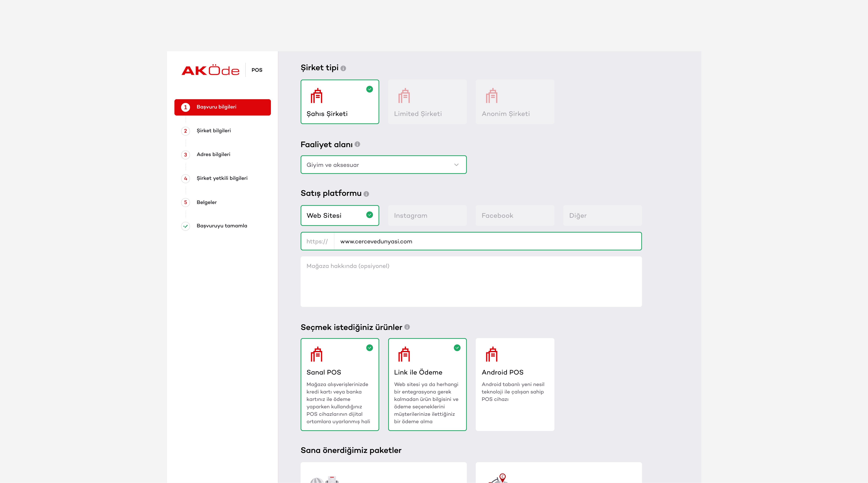Uncheck the green checkmark on Sanal POS
The width and height of the screenshot is (868, 483).
pos(370,348)
